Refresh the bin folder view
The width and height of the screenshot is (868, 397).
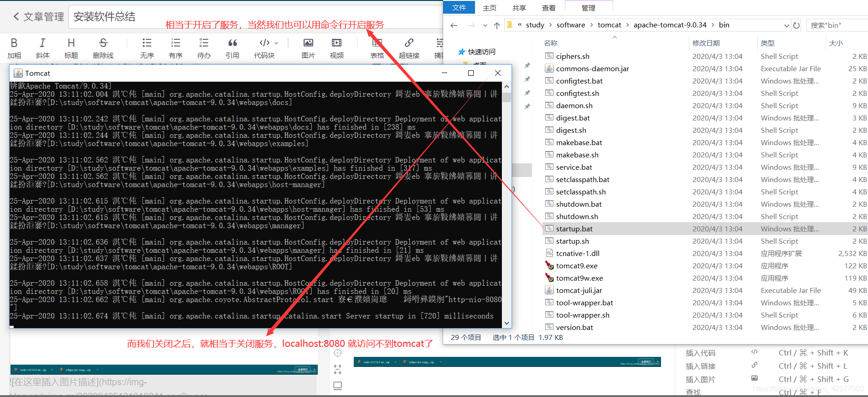pos(796,25)
